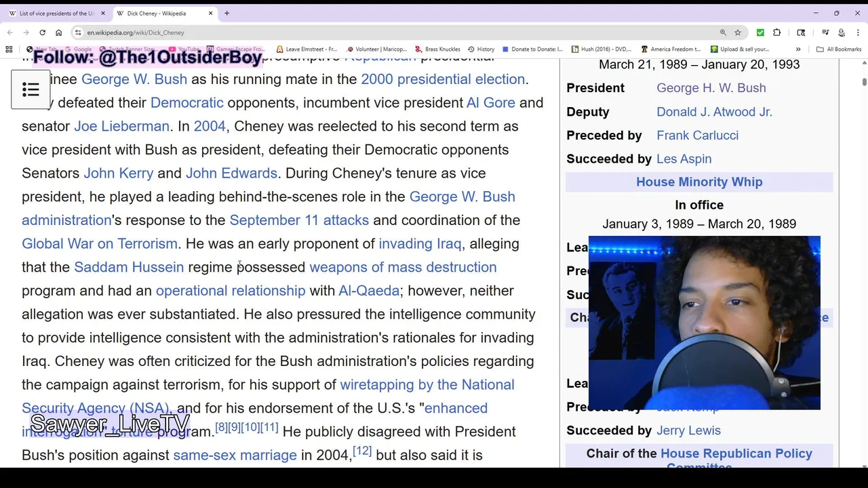Screen dimensions: 868x488
Task: Open Donate to Donate bookmark
Action: coord(532,49)
